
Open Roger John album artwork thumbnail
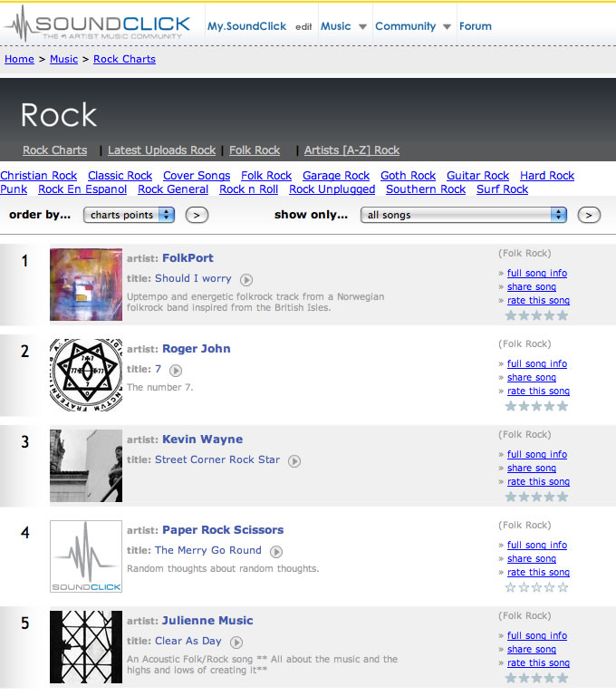click(86, 375)
